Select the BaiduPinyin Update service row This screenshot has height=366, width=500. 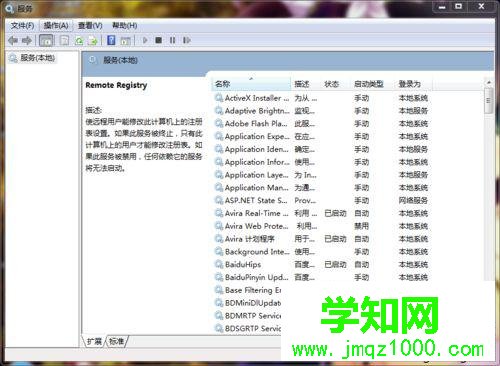coord(322,277)
